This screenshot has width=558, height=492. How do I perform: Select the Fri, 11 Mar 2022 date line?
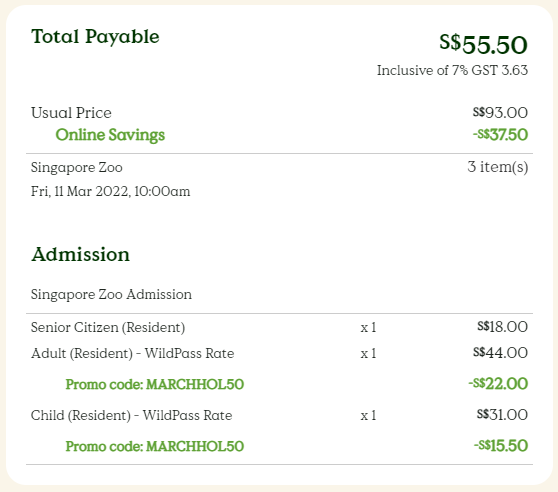110,192
